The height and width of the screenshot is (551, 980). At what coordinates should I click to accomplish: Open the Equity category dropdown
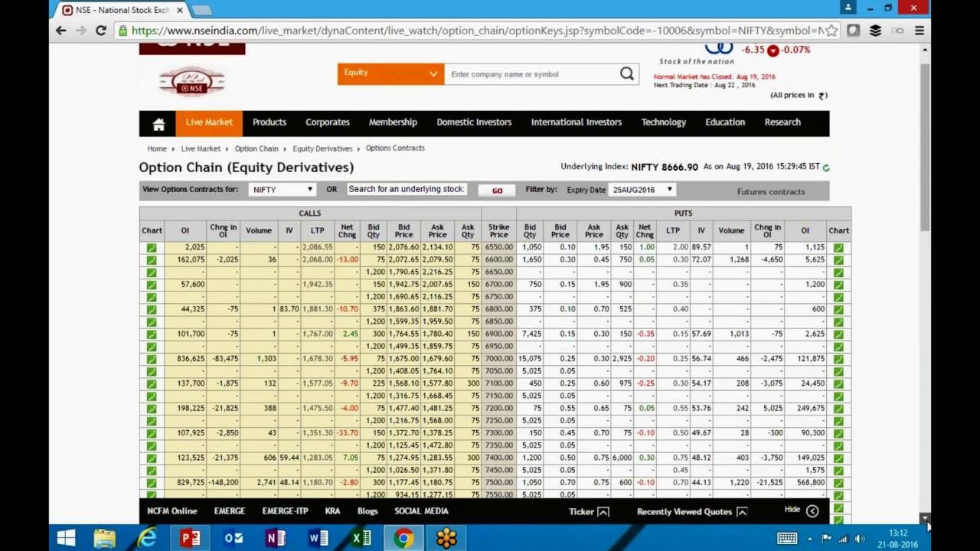[390, 73]
